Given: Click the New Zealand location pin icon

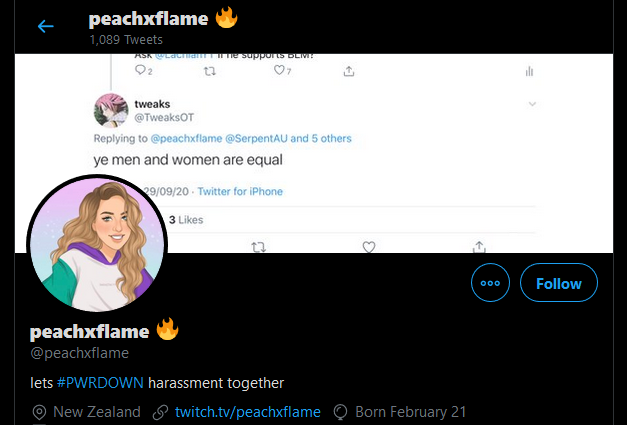Looking at the screenshot, I should click(x=39, y=412).
